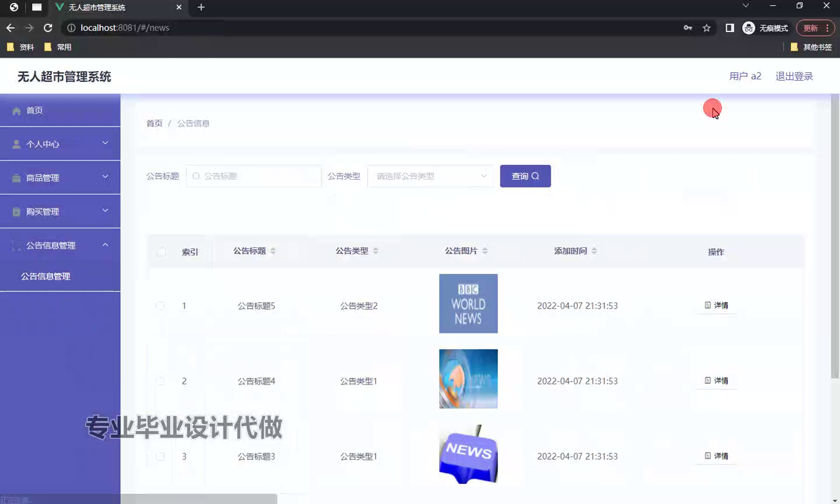Go back using the browser back arrow
840x504 pixels.
(x=10, y=28)
